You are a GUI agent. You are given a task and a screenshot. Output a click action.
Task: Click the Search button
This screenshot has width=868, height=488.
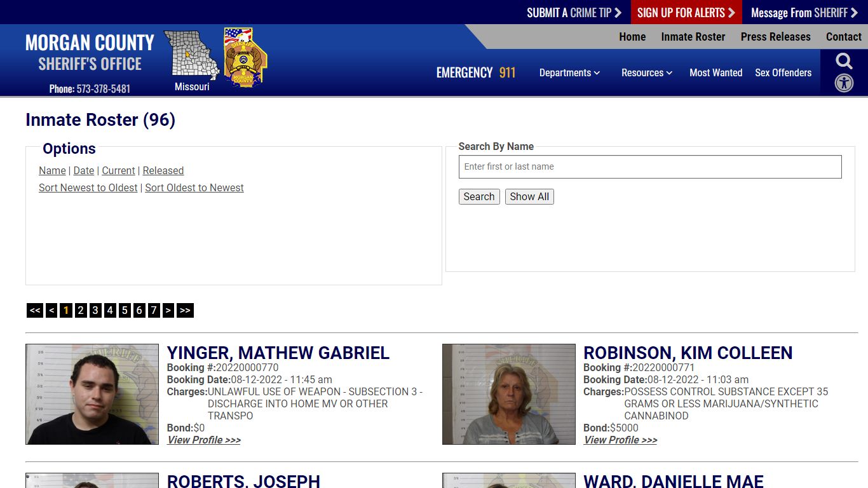coord(479,197)
